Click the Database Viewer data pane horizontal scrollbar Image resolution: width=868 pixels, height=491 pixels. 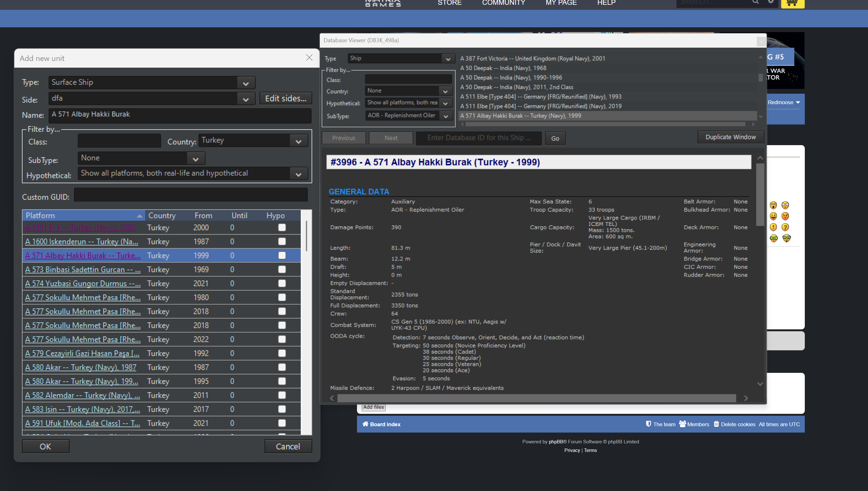[536, 398]
